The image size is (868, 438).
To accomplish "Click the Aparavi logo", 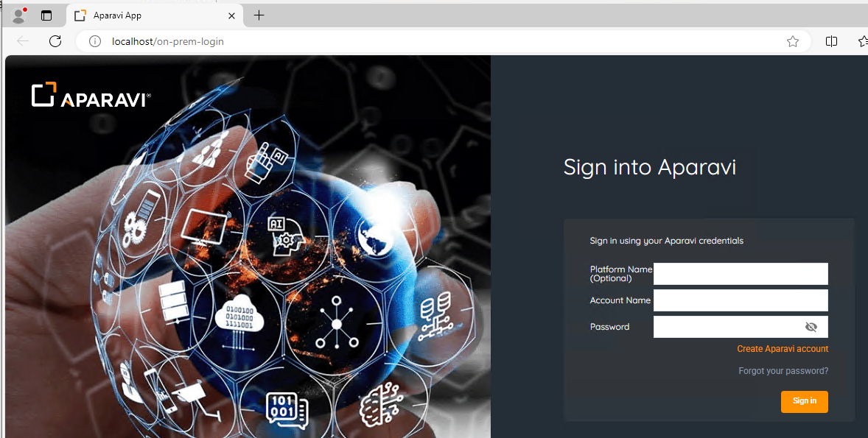I will pyautogui.click(x=91, y=94).
